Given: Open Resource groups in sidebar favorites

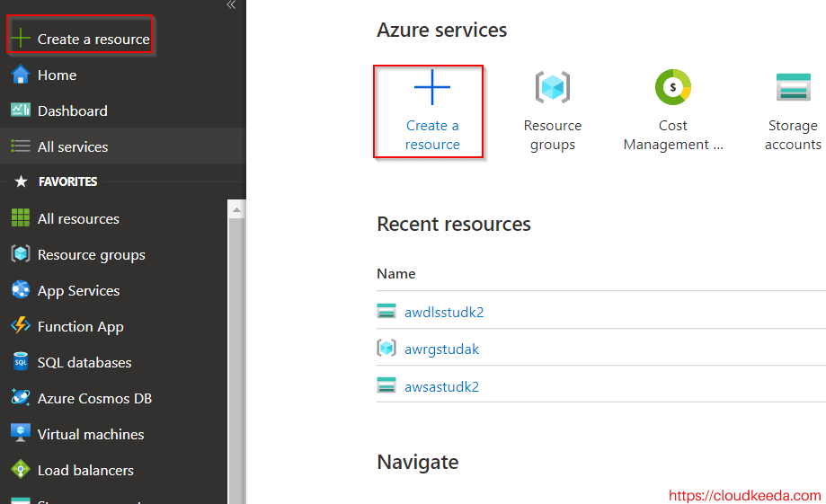Looking at the screenshot, I should (92, 255).
